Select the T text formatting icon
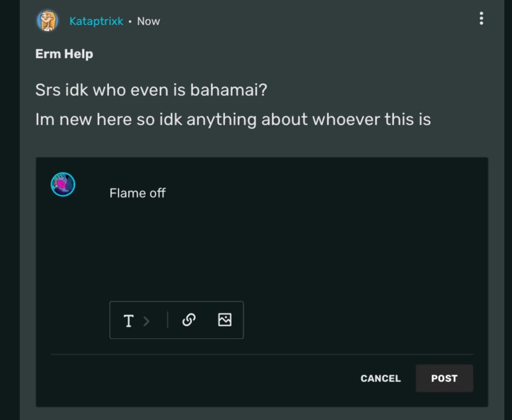This screenshot has width=512, height=420. (x=128, y=320)
